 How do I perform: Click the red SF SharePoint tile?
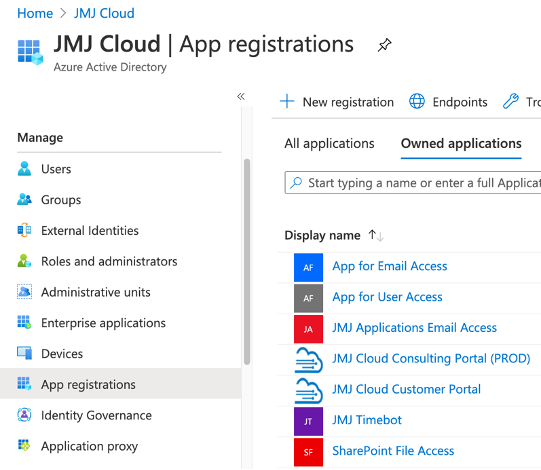308,452
